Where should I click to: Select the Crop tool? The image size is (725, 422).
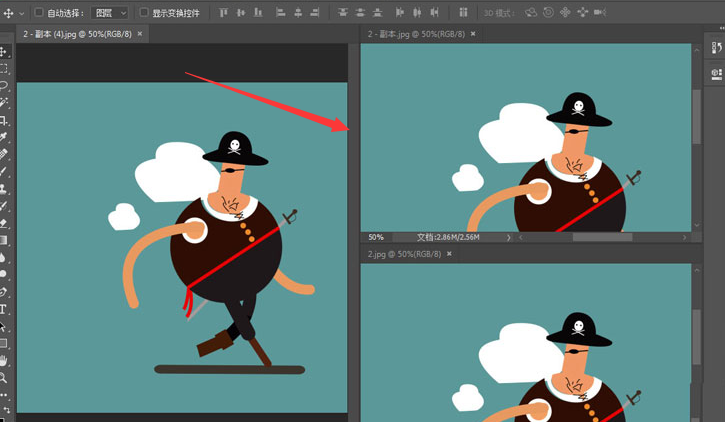point(4,121)
